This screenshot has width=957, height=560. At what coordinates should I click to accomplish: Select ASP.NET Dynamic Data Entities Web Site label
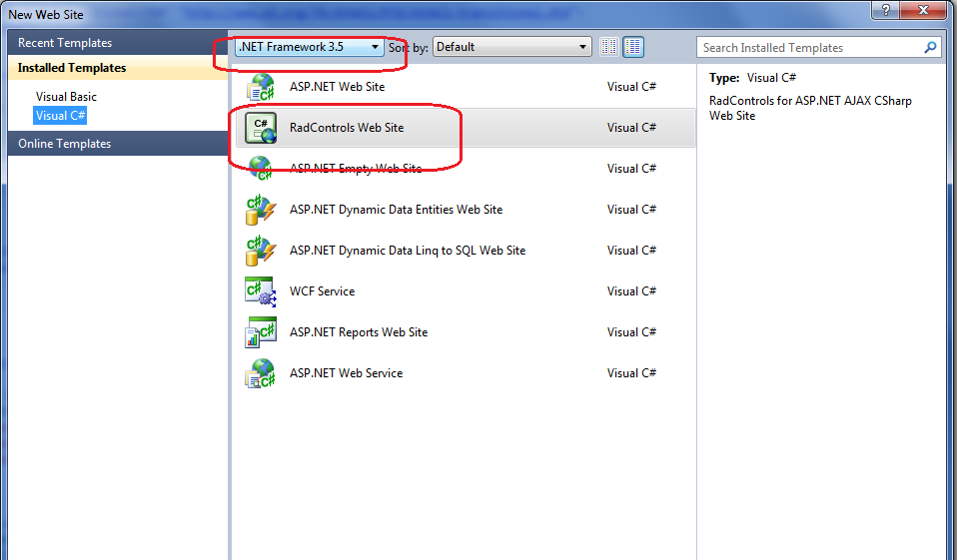pos(397,210)
